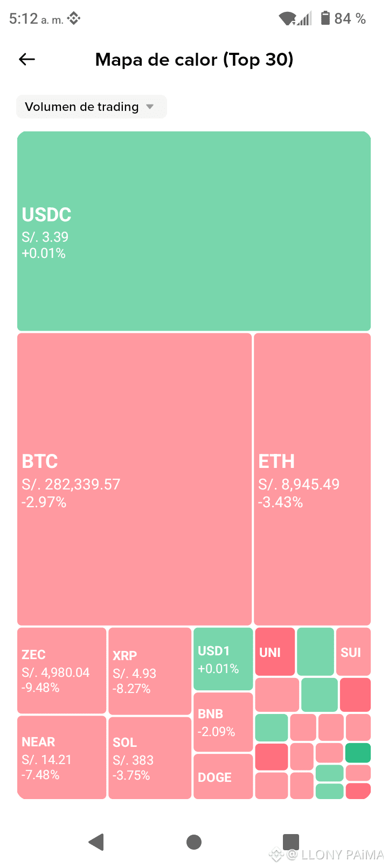Image resolution: width=388 pixels, height=868 pixels.
Task: Tap the Android home circle button
Action: [x=194, y=842]
